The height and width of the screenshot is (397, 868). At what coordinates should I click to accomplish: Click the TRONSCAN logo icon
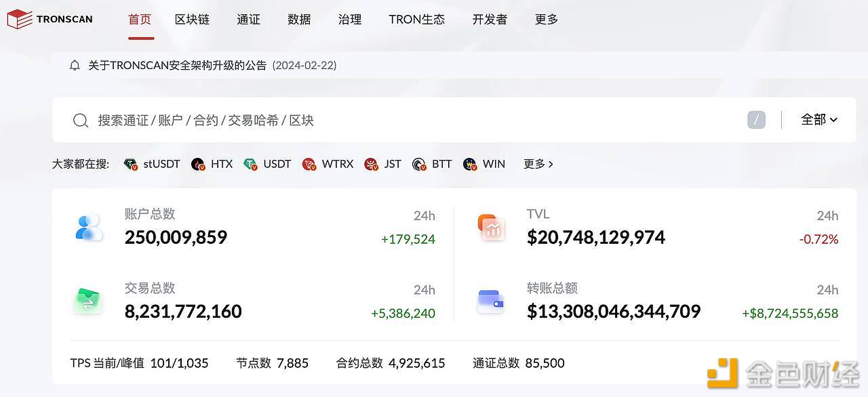click(20, 19)
